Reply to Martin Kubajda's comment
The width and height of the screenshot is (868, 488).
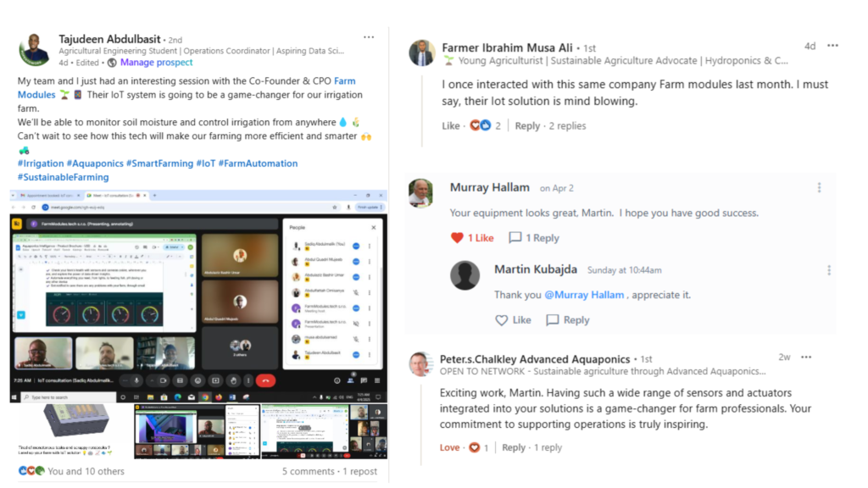pyautogui.click(x=568, y=319)
